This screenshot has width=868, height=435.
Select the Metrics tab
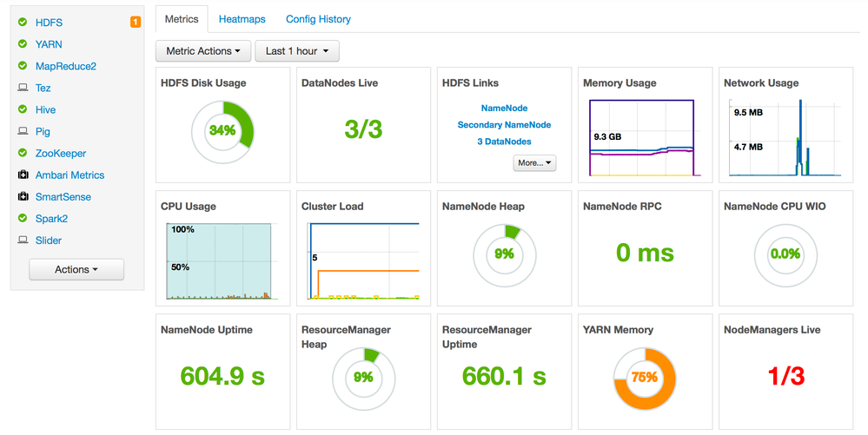coord(182,19)
